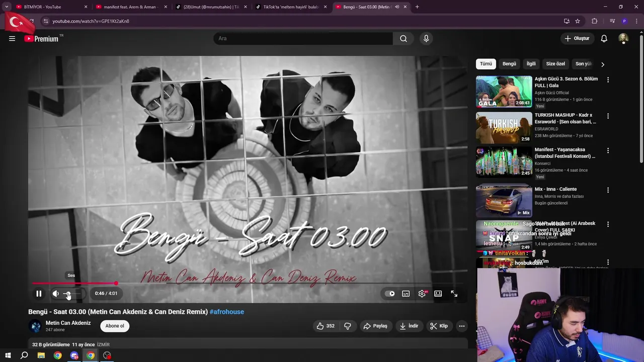This screenshot has height=362, width=644.
Task: Click Metin Can Akdeniz channel avatar
Action: click(36, 326)
